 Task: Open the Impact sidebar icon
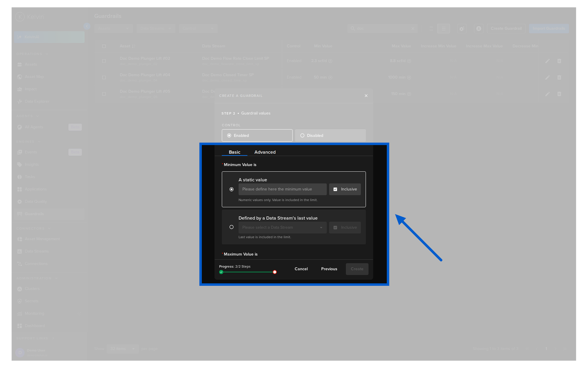[x=20, y=89]
